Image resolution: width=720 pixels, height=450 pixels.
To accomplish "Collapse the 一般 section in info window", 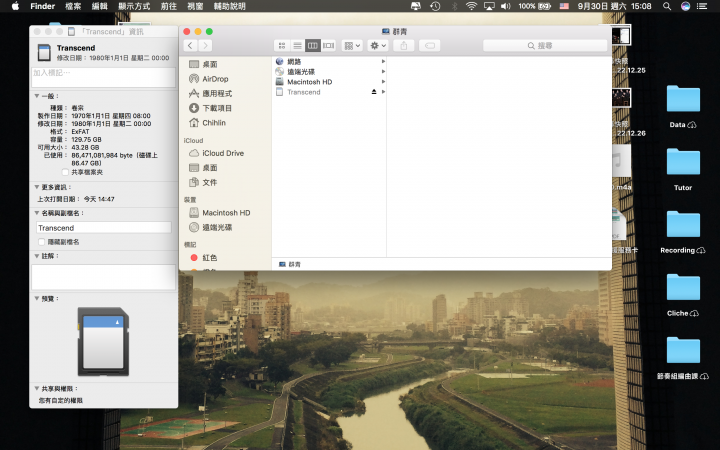I will coord(37,96).
